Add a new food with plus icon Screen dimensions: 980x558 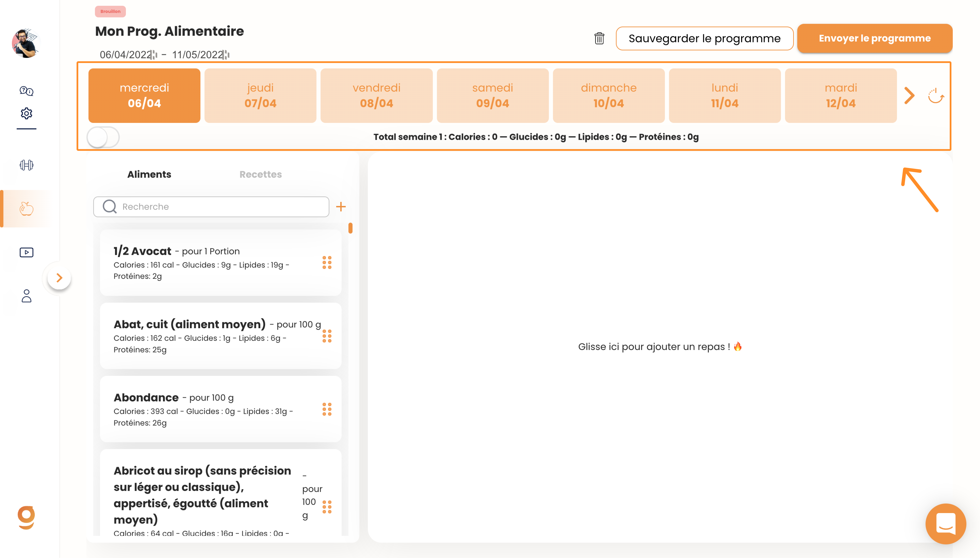pyautogui.click(x=340, y=207)
